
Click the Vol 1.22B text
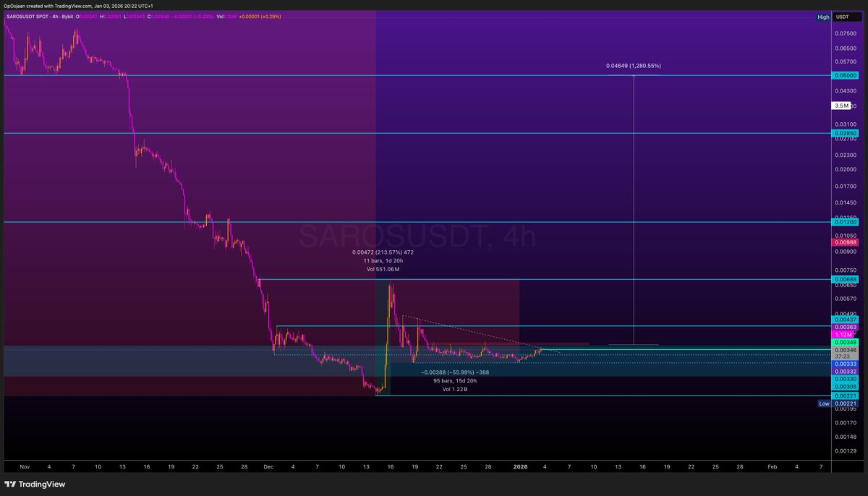(455, 390)
